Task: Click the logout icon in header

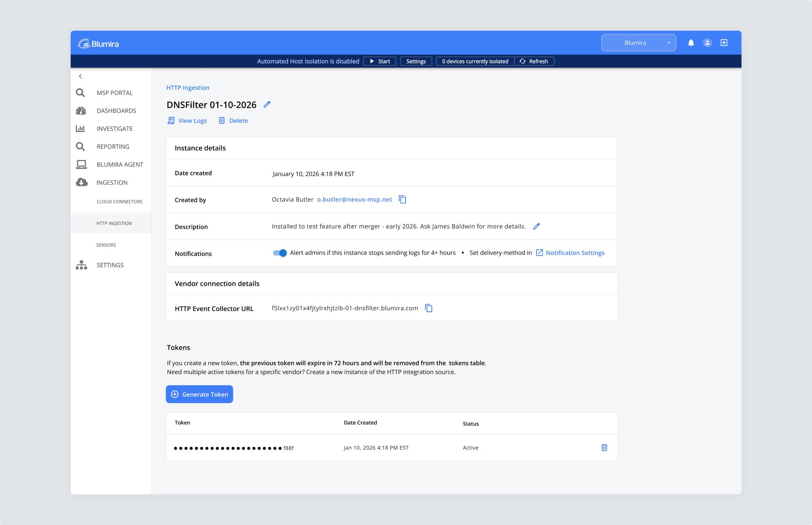Action: pos(724,43)
